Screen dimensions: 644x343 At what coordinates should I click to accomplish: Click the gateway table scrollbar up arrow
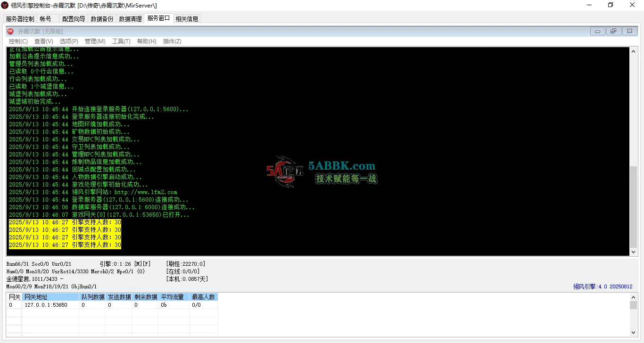[633, 297]
